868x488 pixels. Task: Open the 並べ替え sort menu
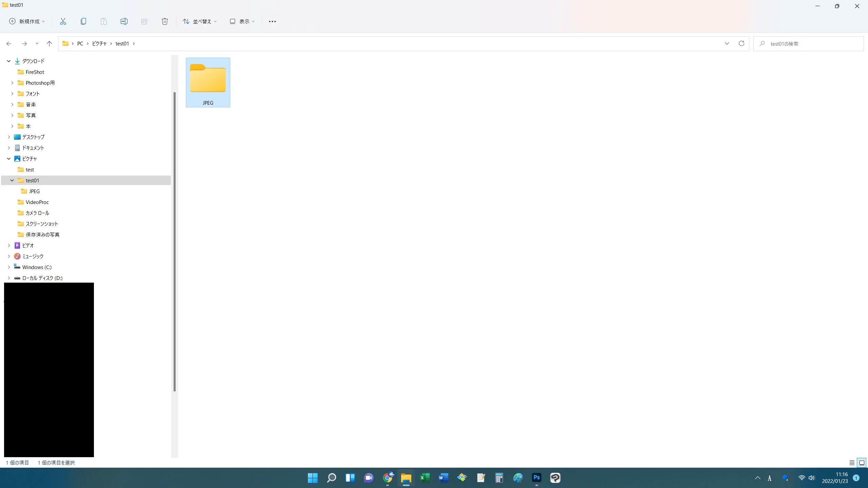coord(200,21)
